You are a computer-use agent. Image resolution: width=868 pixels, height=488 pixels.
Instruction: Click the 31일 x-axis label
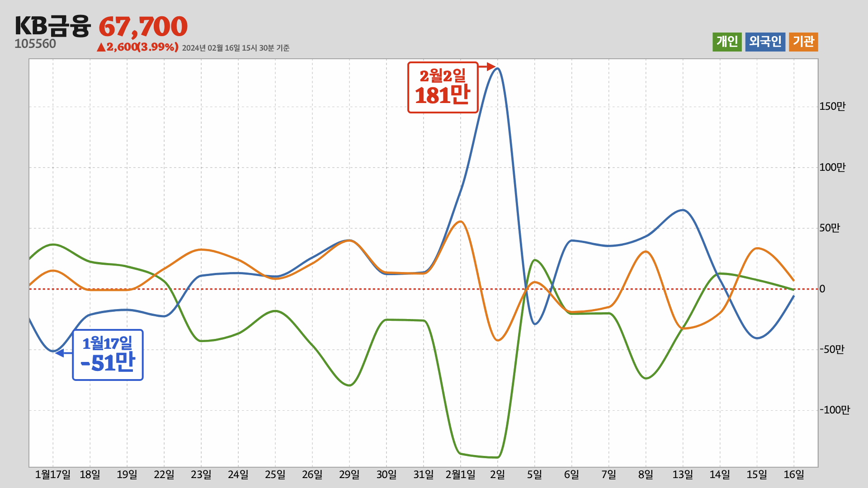[x=424, y=475]
